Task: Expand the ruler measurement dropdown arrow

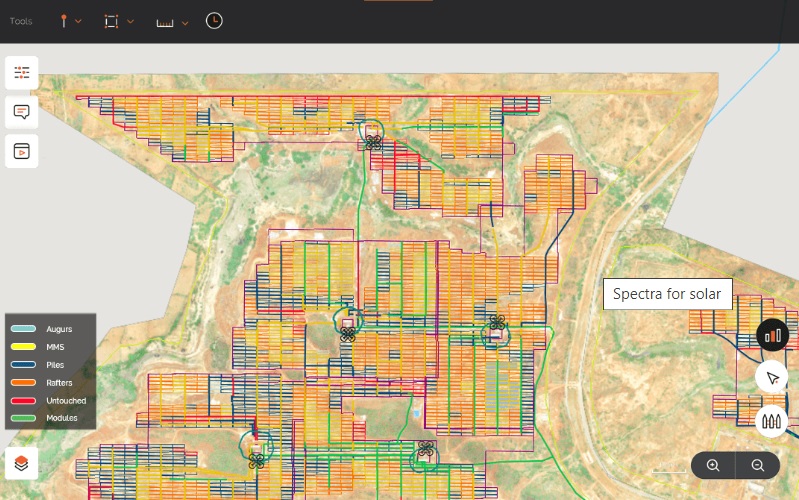Action: coord(185,23)
